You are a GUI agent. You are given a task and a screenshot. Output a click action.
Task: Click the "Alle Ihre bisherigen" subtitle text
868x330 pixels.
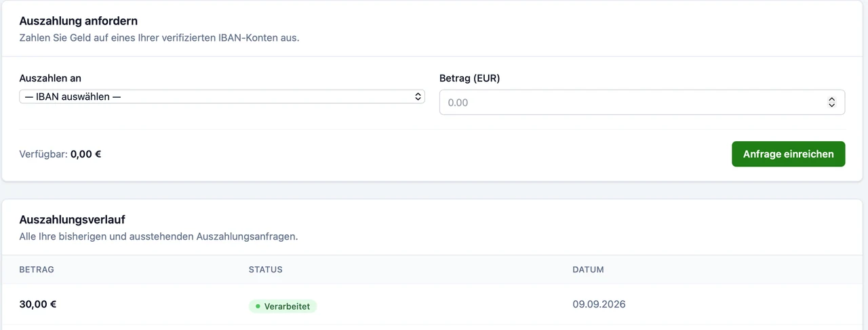click(x=159, y=237)
